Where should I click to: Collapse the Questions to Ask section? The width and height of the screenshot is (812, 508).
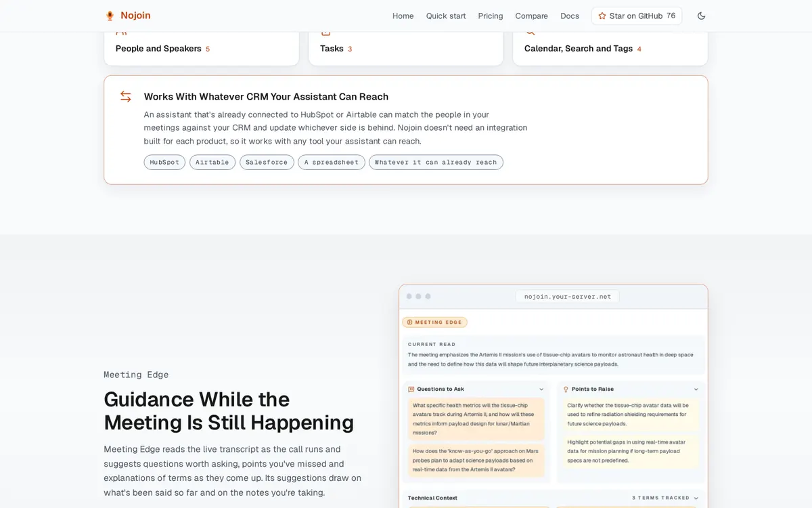pyautogui.click(x=541, y=389)
